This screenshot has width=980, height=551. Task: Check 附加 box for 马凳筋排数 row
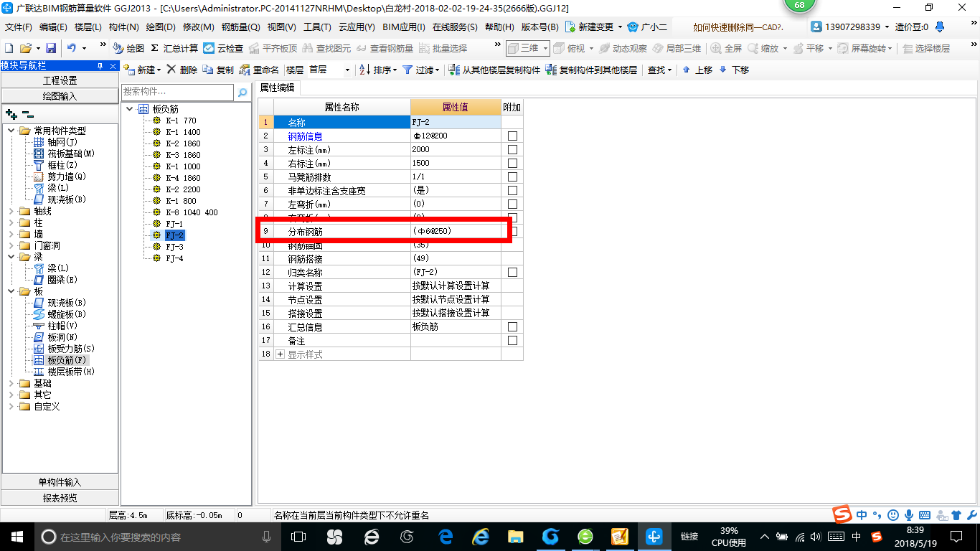tap(512, 177)
